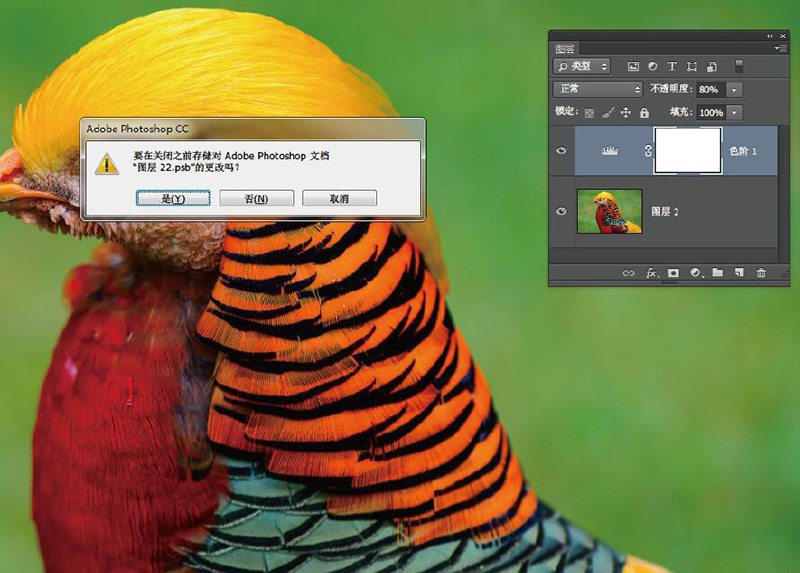Click the new group folder icon
This screenshot has height=573, width=800.
717,272
